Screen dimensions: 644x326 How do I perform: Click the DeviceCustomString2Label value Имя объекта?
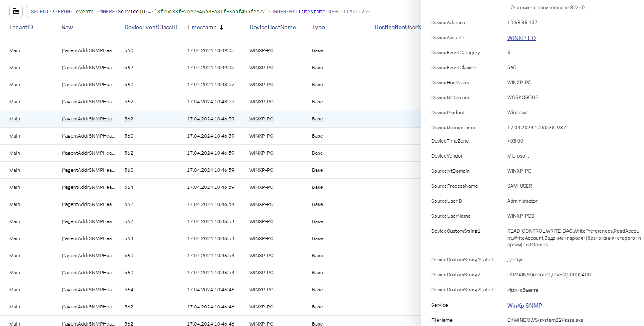523,290
